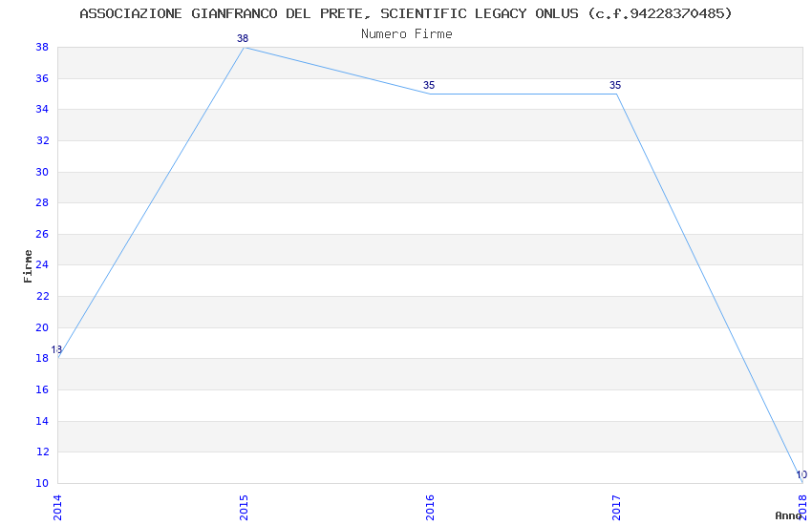The width and height of the screenshot is (812, 525).
Task: Click data label 35 above 2017
Action: click(615, 85)
